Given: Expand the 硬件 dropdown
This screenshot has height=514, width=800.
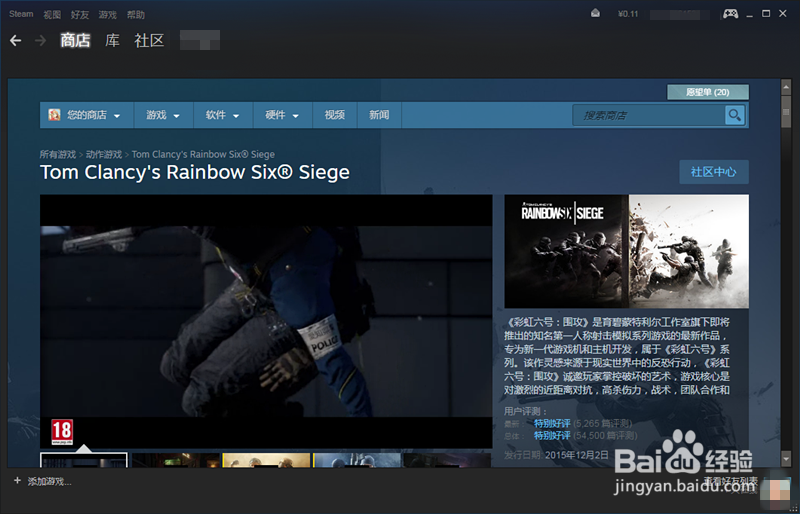Looking at the screenshot, I should (283, 115).
